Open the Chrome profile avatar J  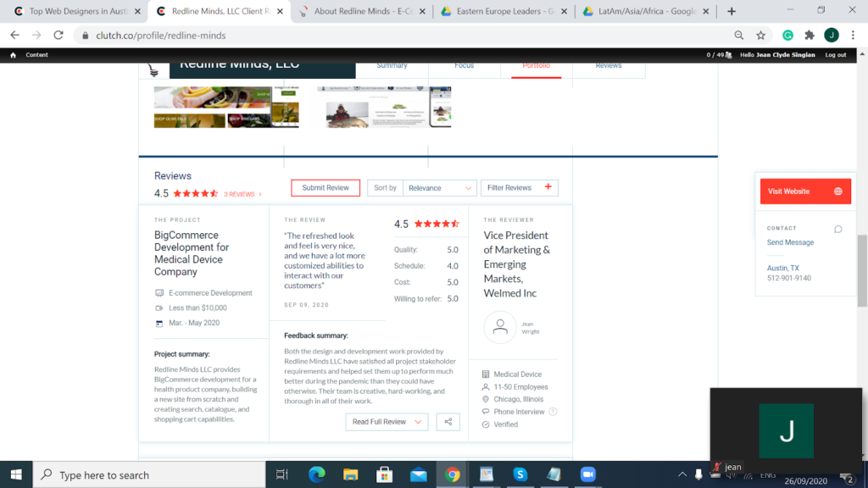pyautogui.click(x=832, y=36)
